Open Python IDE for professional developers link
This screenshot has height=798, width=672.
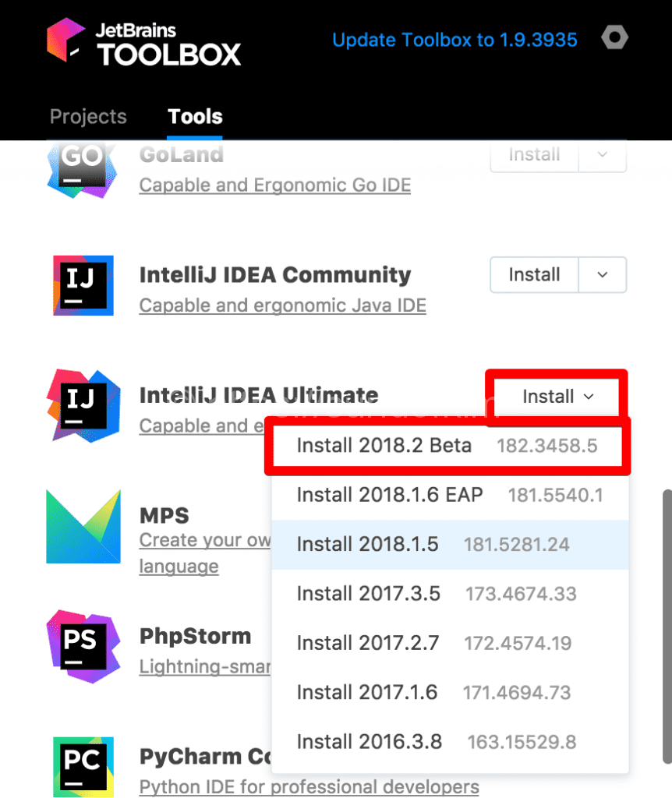point(309,787)
